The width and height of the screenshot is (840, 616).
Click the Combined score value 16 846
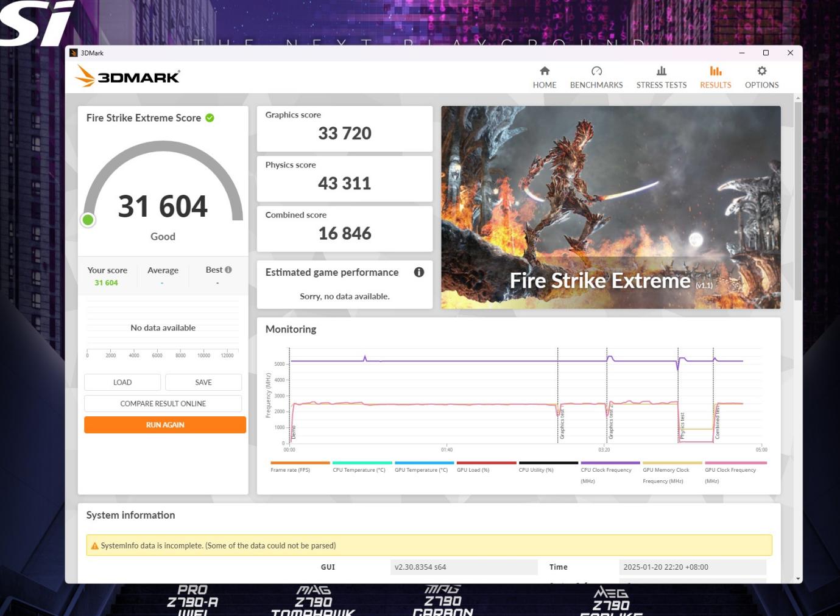[x=345, y=233]
